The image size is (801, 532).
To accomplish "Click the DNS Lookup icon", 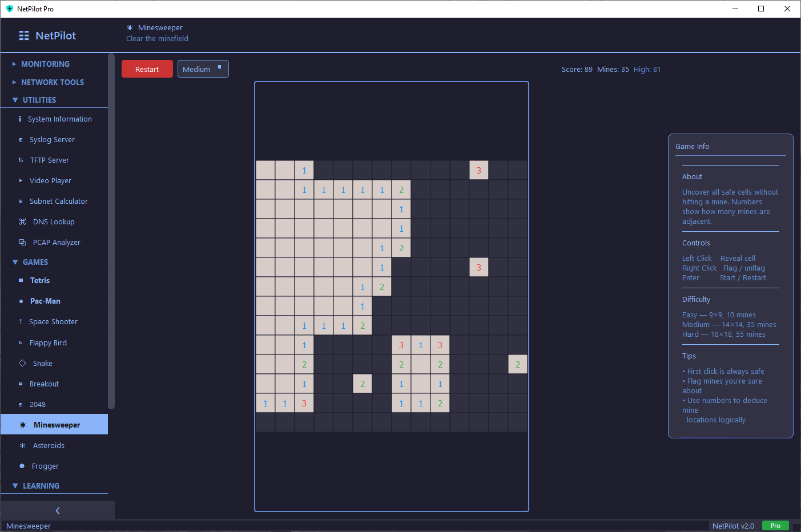I will pyautogui.click(x=21, y=221).
